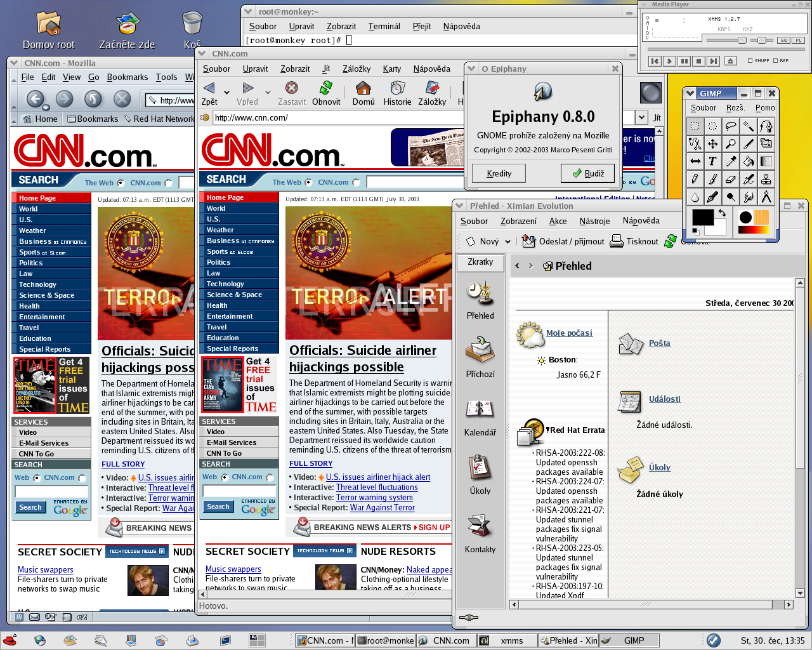Screen dimensions: 812x650
Task: Select the Move tool in GIMP toolbox
Action: pos(713,143)
